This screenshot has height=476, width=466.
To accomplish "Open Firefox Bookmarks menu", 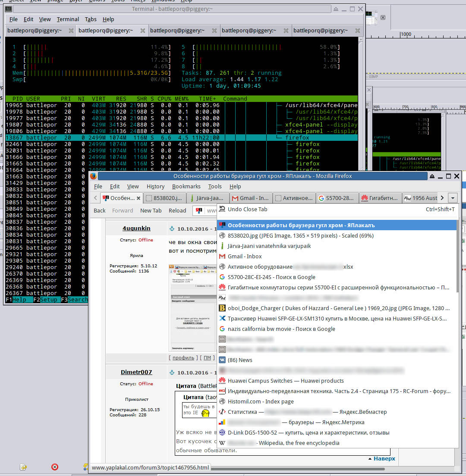I will [x=186, y=187].
